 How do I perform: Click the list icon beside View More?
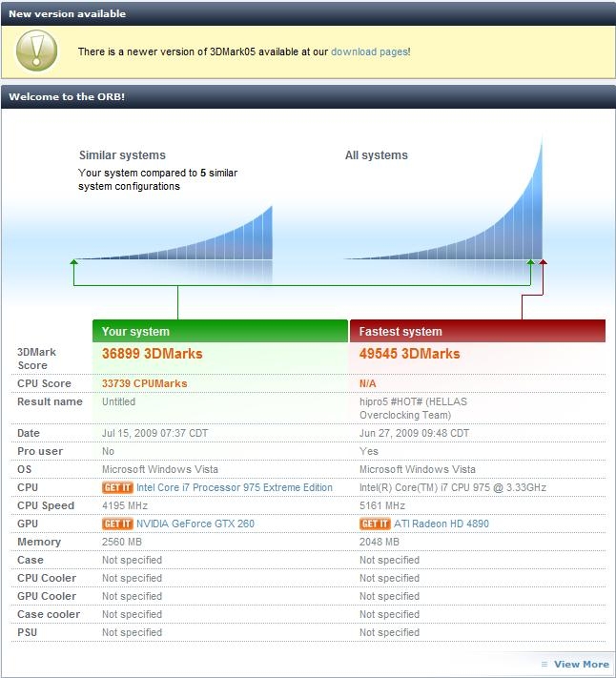point(544,664)
